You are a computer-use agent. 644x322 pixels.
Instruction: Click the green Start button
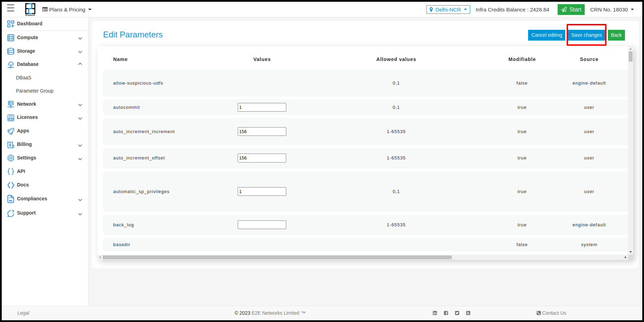click(x=571, y=10)
